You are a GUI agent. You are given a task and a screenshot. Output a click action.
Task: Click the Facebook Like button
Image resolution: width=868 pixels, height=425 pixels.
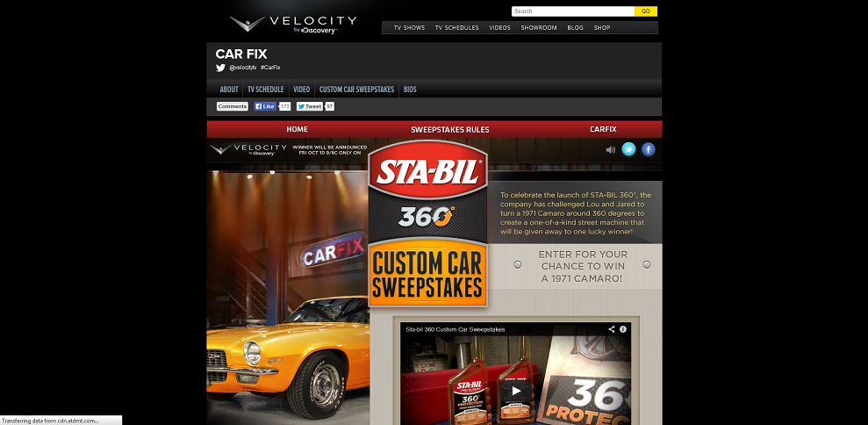pos(265,106)
